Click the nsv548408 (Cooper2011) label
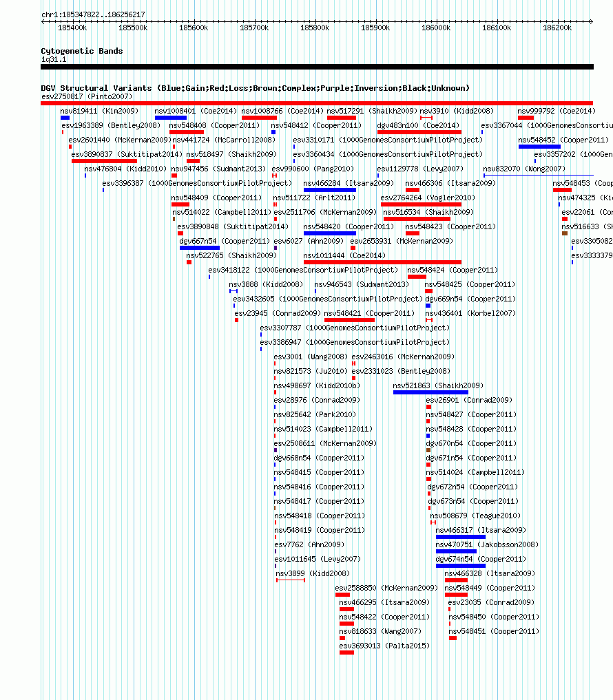613x700 pixels. pyautogui.click(x=214, y=125)
